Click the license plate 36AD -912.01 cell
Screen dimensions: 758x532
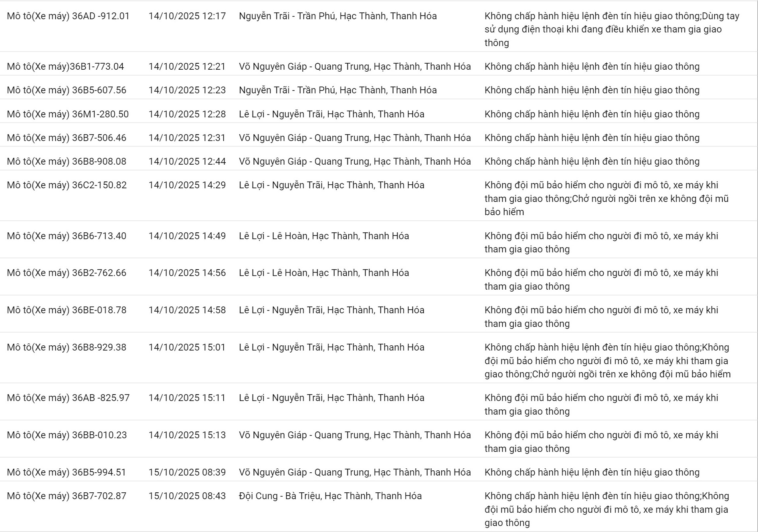point(68,16)
